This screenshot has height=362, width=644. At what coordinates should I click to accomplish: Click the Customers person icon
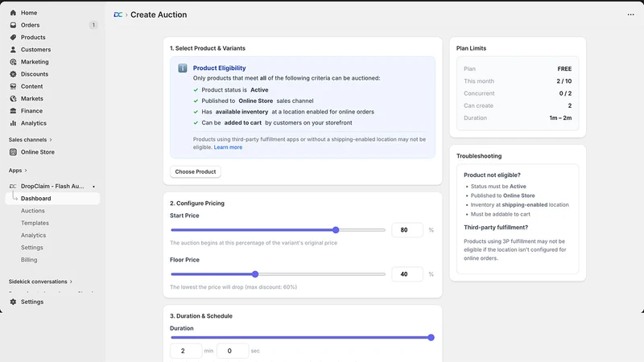pyautogui.click(x=13, y=50)
